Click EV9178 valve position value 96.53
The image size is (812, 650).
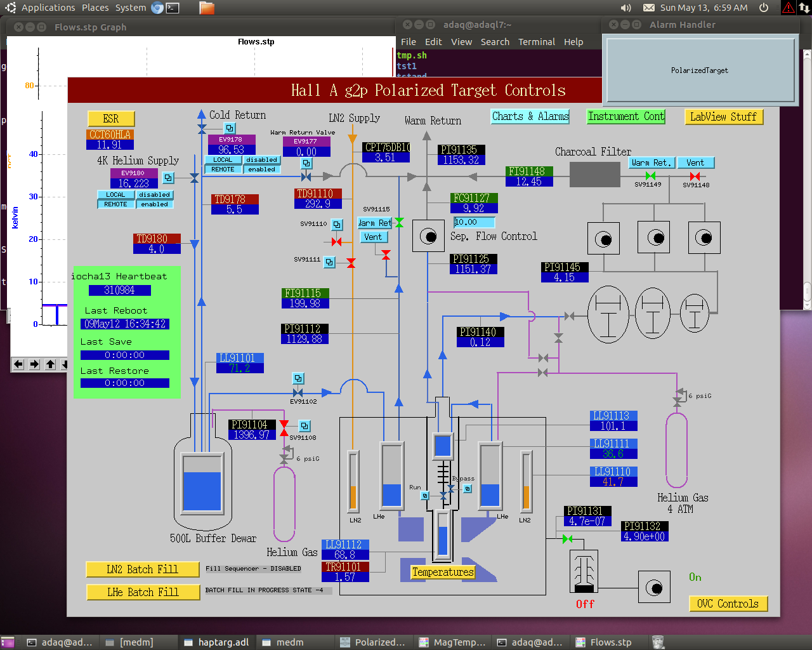(x=231, y=149)
